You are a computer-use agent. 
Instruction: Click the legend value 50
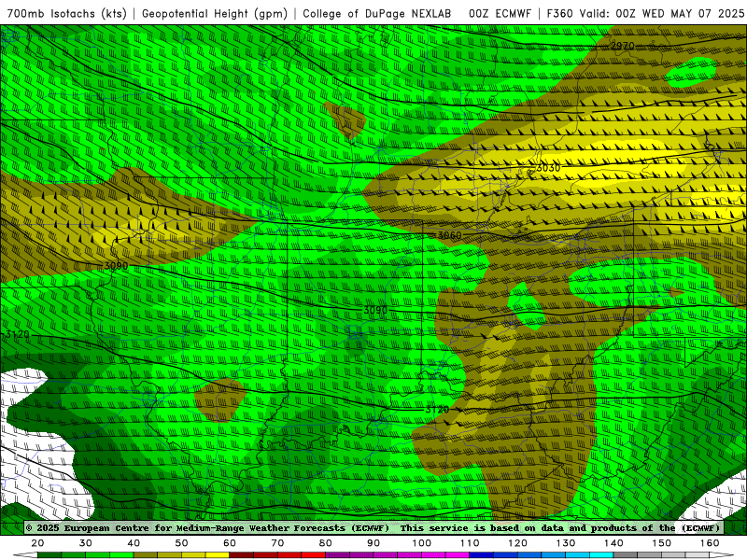pyautogui.click(x=181, y=543)
